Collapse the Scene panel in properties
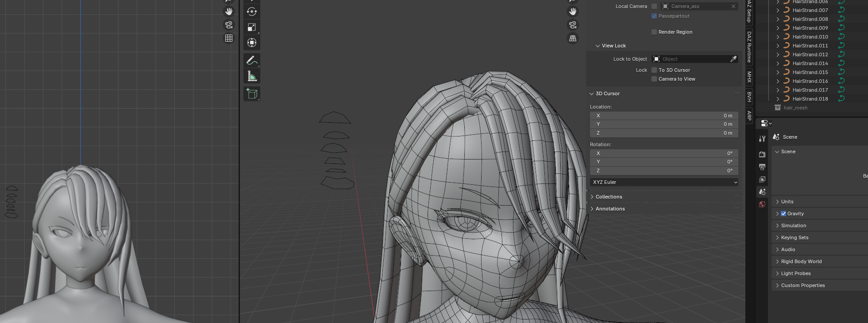This screenshot has height=323, width=868. click(x=777, y=152)
